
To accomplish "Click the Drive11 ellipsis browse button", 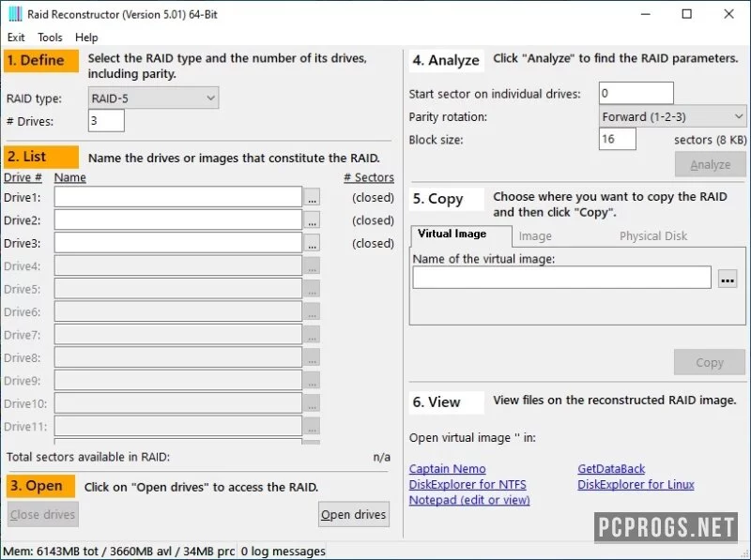I will 312,427.
